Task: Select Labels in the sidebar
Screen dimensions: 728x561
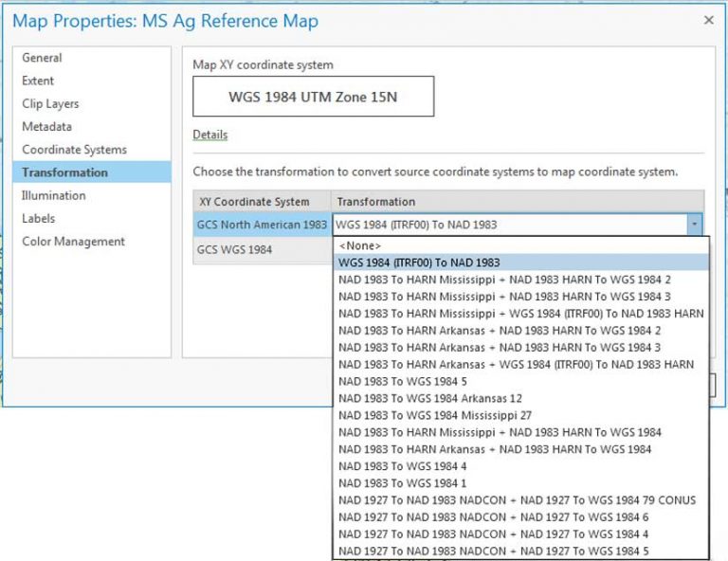Action: (x=38, y=218)
